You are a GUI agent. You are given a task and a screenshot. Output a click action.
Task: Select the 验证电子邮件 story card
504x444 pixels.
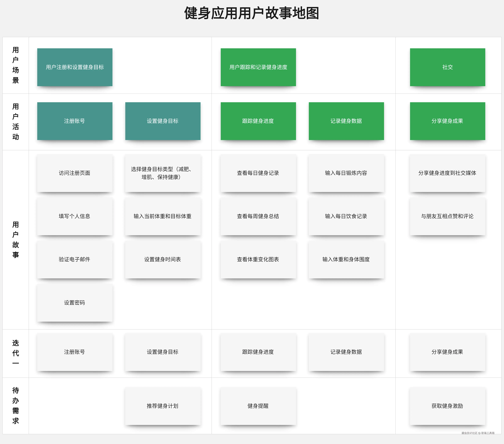75,259
